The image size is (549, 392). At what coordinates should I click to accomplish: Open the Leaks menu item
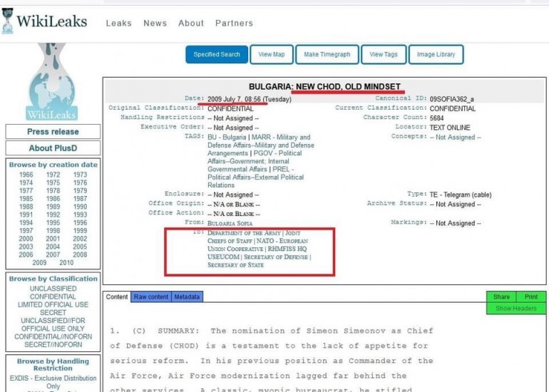pos(118,23)
